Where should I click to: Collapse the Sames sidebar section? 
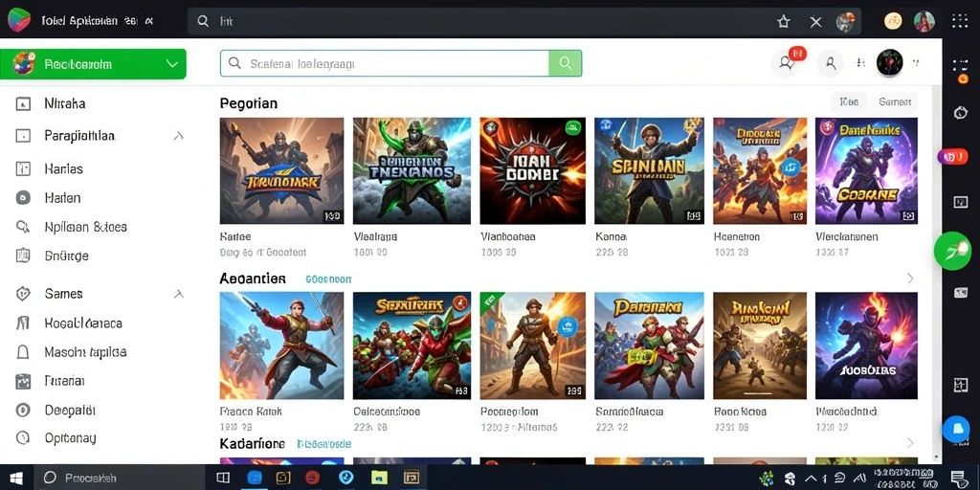click(178, 293)
